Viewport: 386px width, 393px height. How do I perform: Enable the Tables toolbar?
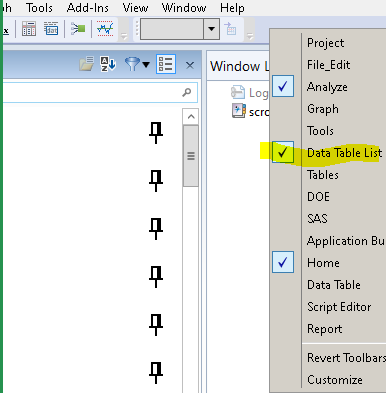[323, 175]
